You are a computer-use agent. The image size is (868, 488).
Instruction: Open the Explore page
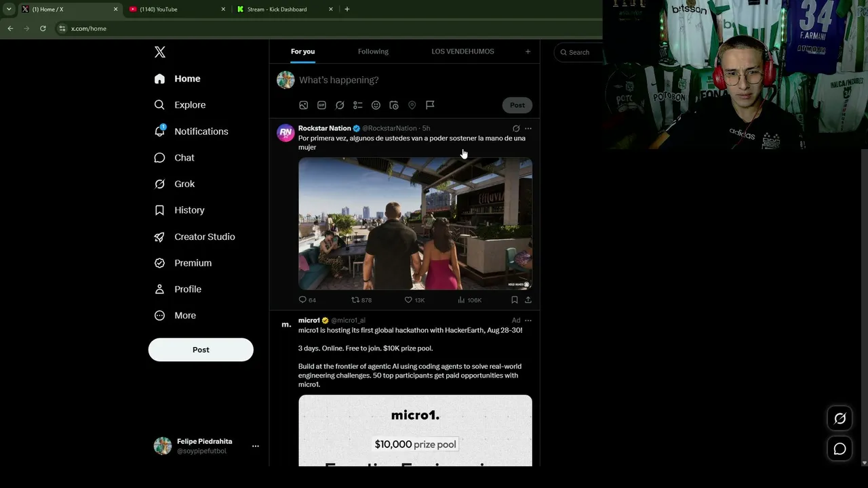(x=180, y=105)
